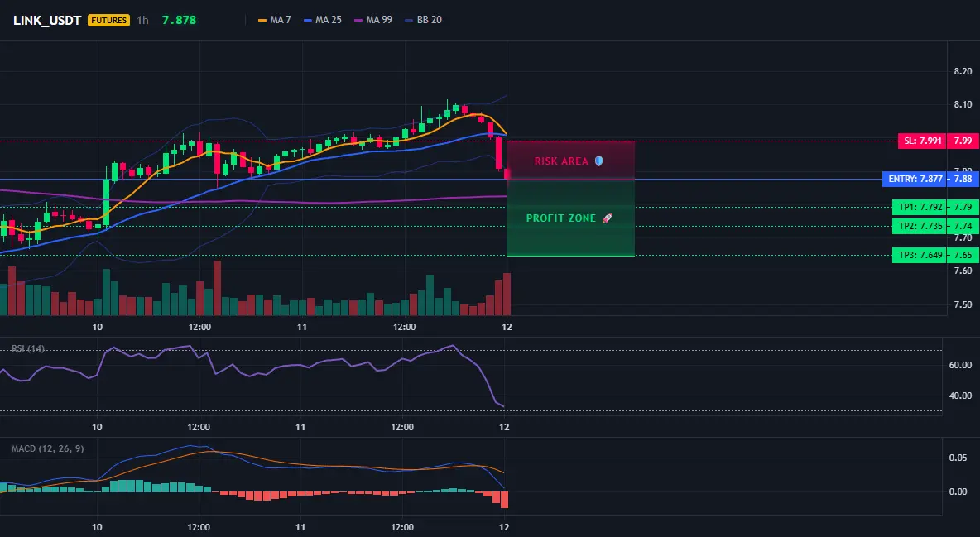Click the current price 7.878
Image resolution: width=980 pixels, height=537 pixels.
[179, 20]
